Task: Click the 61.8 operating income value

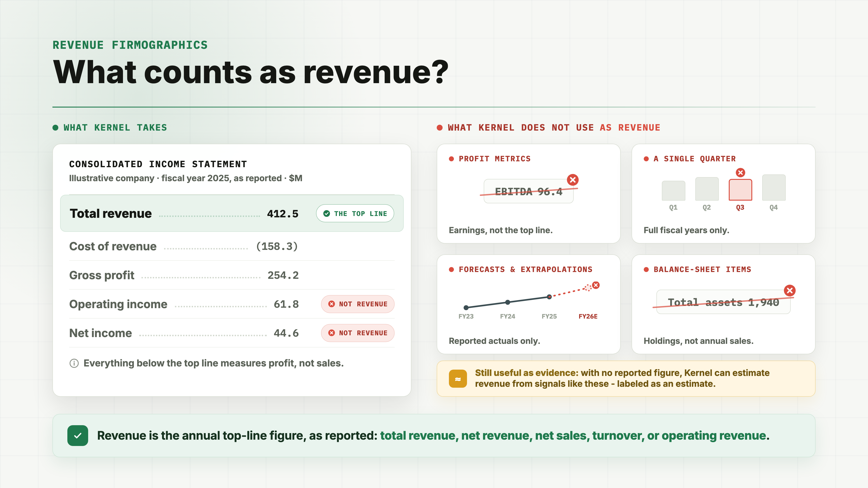Action: (286, 305)
